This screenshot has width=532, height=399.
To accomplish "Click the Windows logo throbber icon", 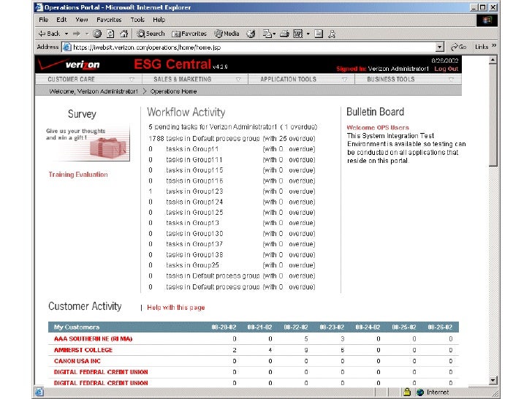I will click(x=487, y=20).
